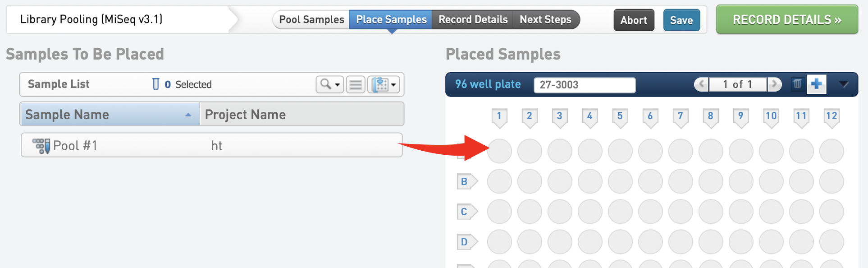Screen dimensions: 868x268
Task: Switch to the Pool Samples step tab
Action: click(311, 19)
